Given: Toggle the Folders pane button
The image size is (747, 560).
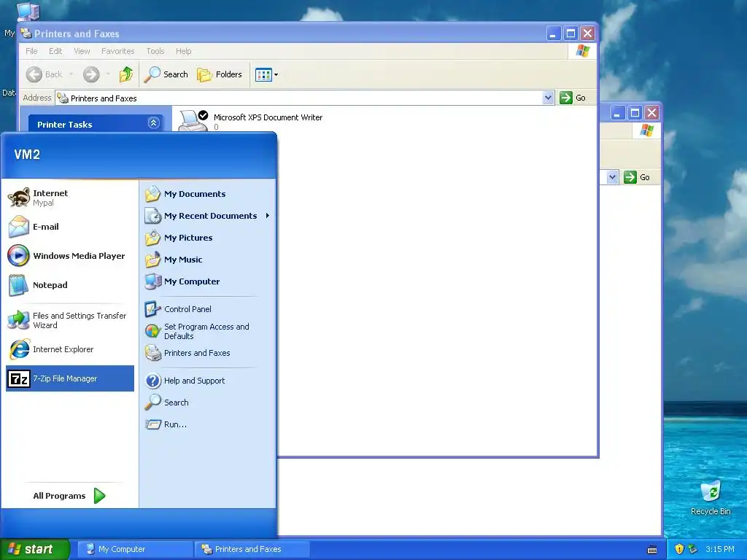Looking at the screenshot, I should (220, 74).
